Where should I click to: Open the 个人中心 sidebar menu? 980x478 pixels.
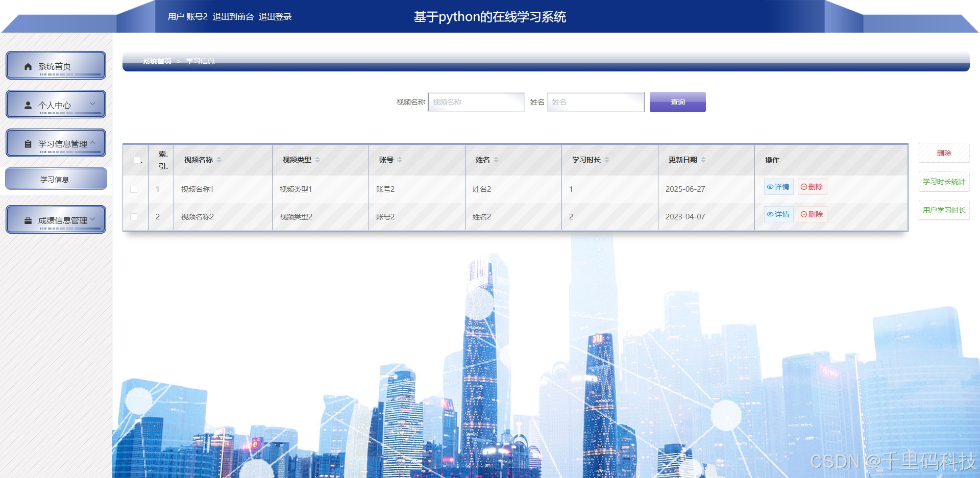click(x=56, y=105)
